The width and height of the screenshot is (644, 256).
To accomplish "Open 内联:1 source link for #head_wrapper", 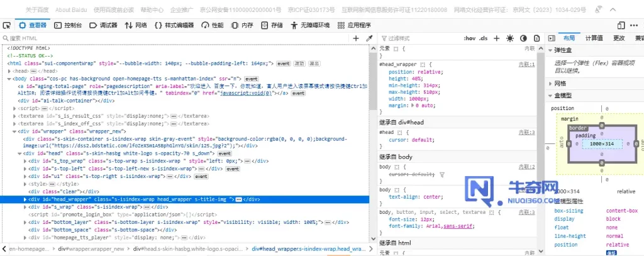I will point(527,65).
